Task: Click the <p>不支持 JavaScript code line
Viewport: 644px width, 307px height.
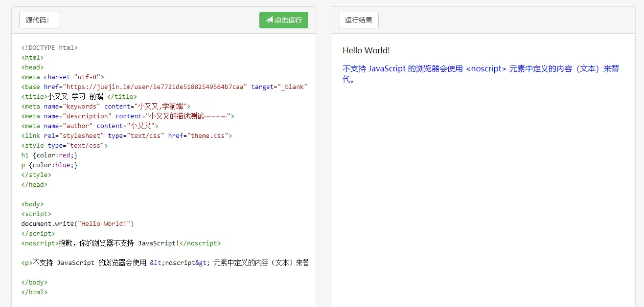Action: (165, 263)
